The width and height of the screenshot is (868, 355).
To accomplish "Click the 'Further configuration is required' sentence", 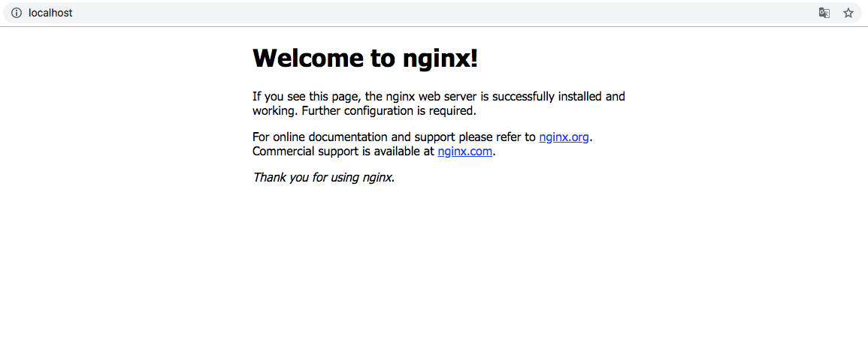I will coord(389,110).
